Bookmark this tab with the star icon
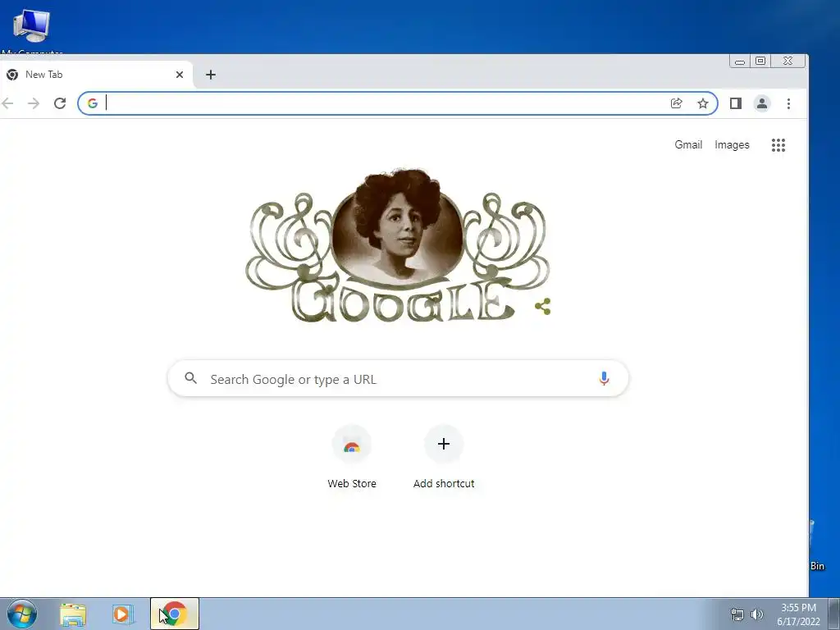 [x=703, y=103]
